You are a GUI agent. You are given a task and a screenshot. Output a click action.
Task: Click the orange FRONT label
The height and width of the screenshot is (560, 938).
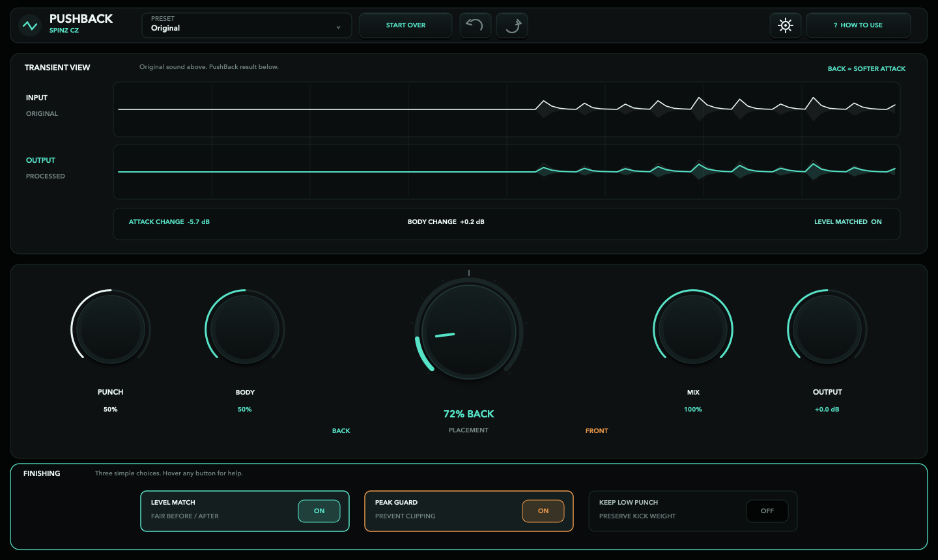tap(597, 431)
